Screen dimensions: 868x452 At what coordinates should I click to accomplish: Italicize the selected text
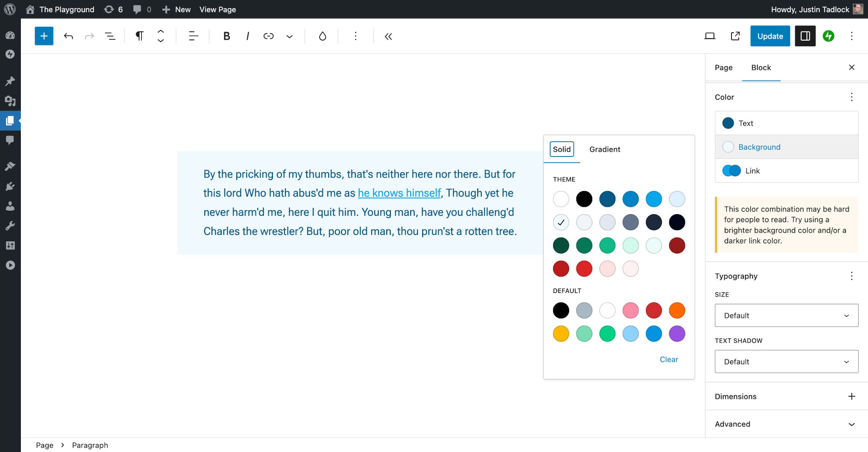(247, 36)
